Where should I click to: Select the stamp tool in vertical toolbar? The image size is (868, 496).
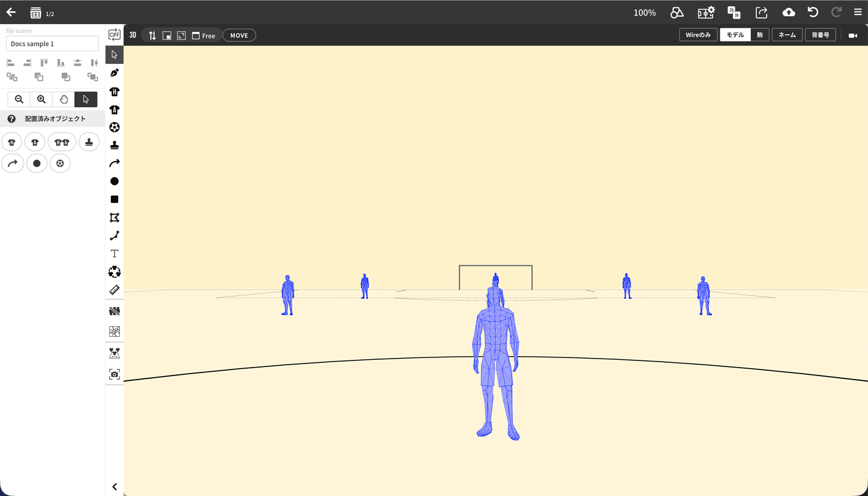[115, 145]
